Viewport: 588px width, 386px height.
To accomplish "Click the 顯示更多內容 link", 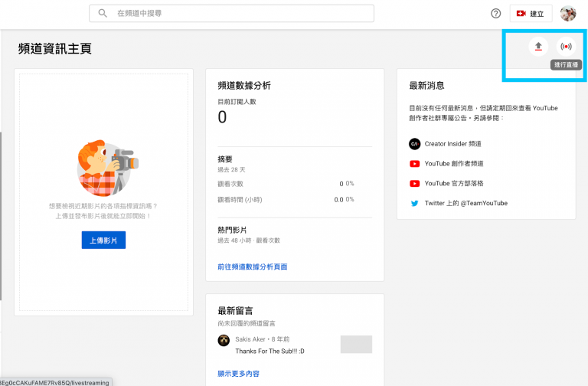I will [x=239, y=374].
